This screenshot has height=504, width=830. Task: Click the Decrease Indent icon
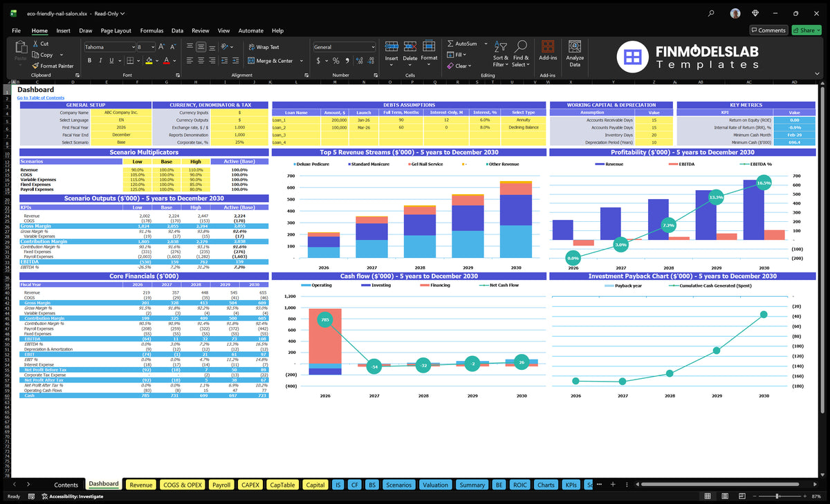pos(224,61)
